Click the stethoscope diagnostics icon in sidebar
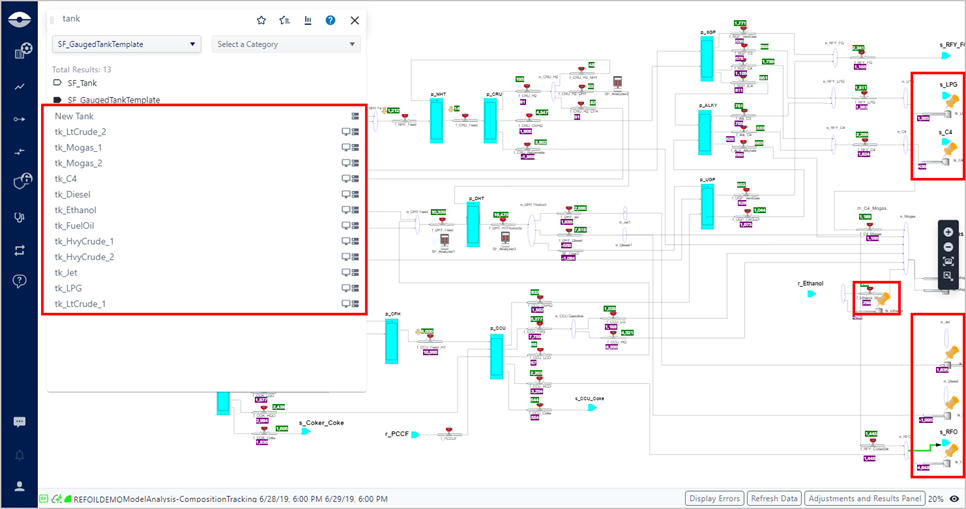Viewport: 966px width, 509px height. tap(19, 216)
